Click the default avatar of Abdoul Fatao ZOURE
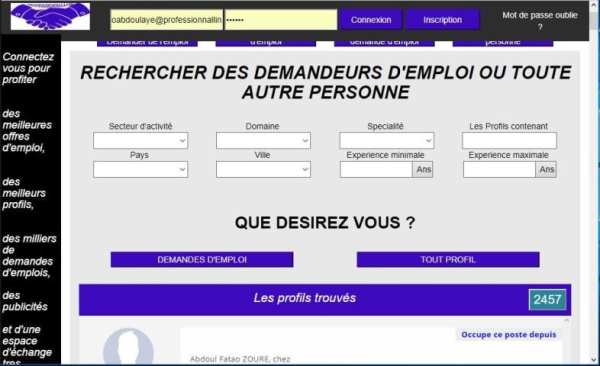Viewport: 600px width, 366px height. tap(128, 346)
